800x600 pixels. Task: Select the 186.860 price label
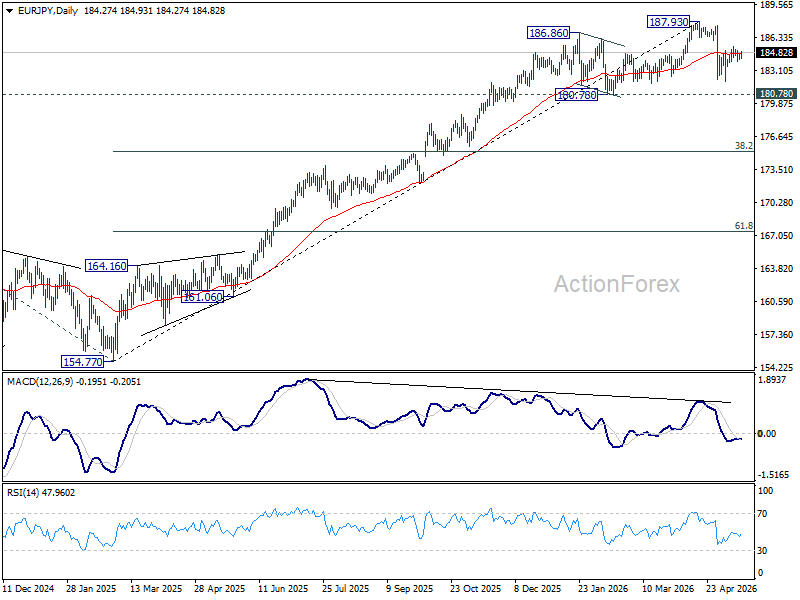click(548, 33)
